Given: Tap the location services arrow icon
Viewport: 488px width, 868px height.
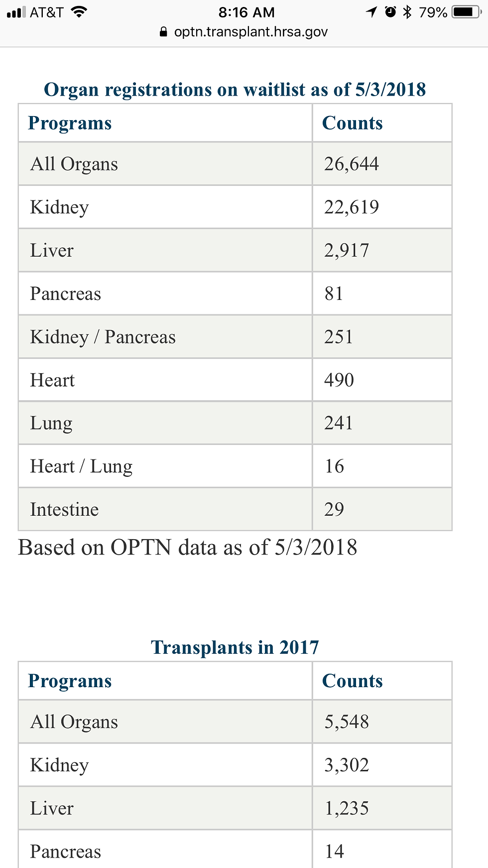Looking at the screenshot, I should pyautogui.click(x=371, y=12).
